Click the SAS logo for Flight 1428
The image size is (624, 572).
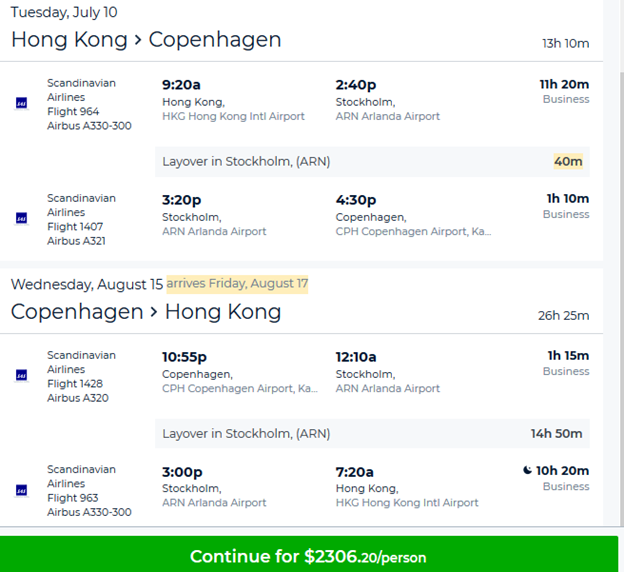(x=21, y=375)
